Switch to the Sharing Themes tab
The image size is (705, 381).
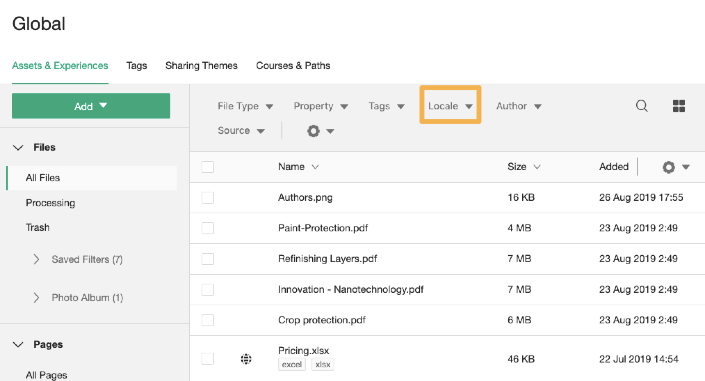point(201,66)
